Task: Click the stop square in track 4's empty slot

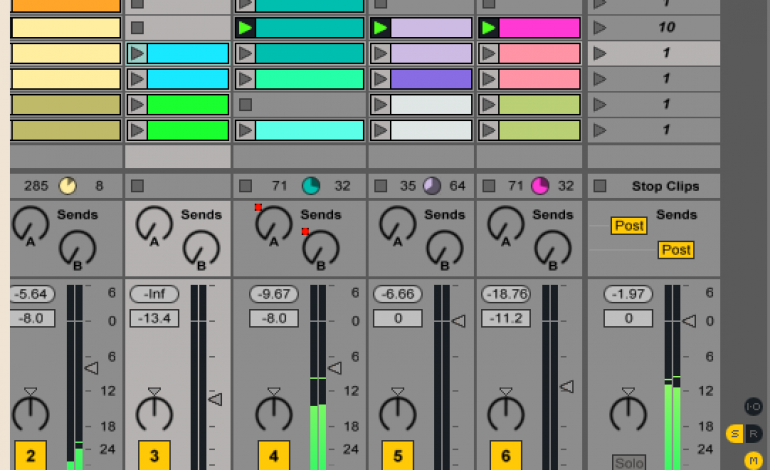Action: tap(245, 104)
